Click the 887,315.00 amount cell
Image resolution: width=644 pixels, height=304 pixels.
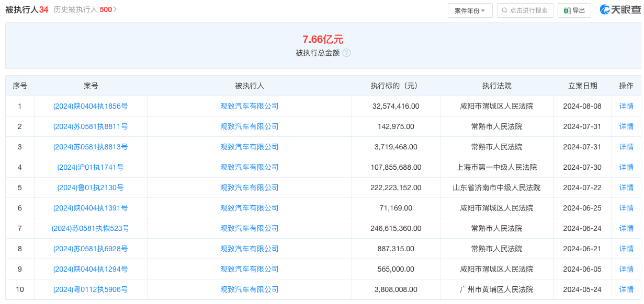point(396,249)
